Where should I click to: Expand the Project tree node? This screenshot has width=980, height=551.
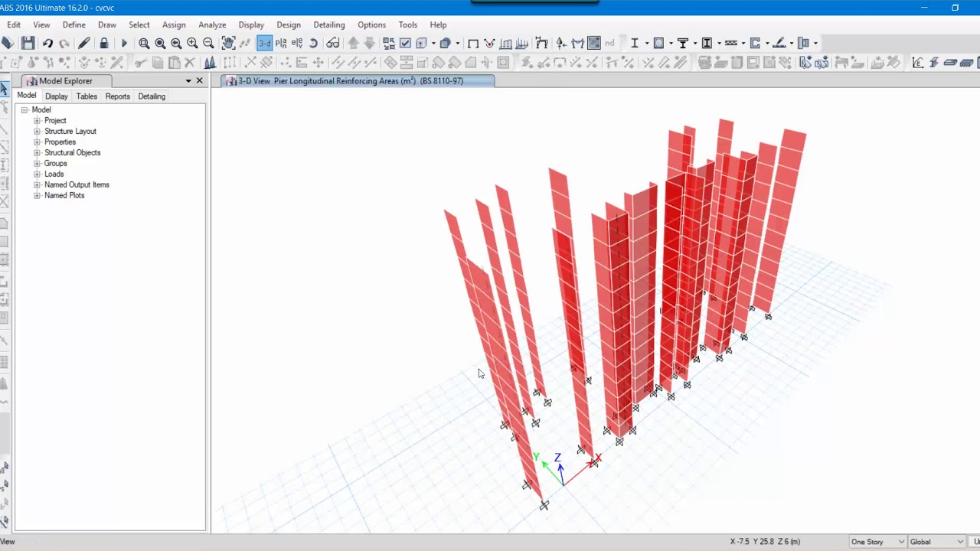pos(37,120)
